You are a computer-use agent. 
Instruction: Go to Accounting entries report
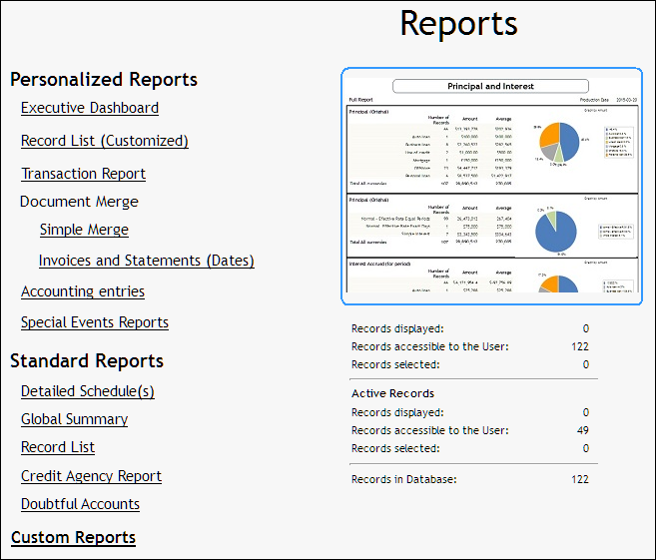coord(82,292)
